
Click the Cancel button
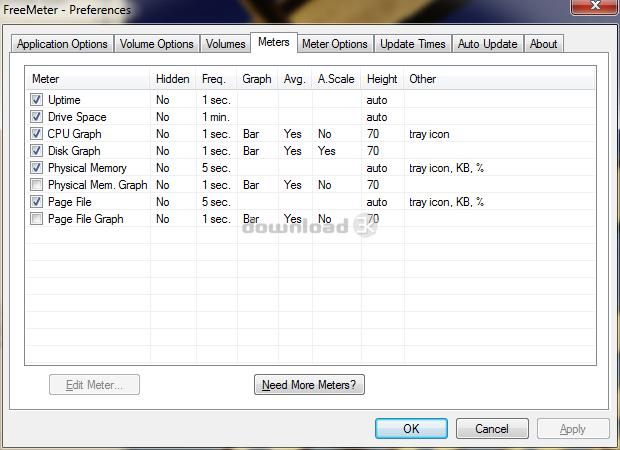[x=492, y=429]
